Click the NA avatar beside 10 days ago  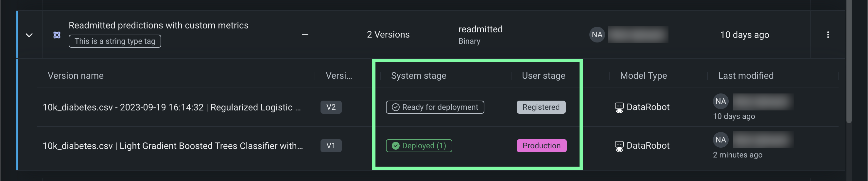720,101
